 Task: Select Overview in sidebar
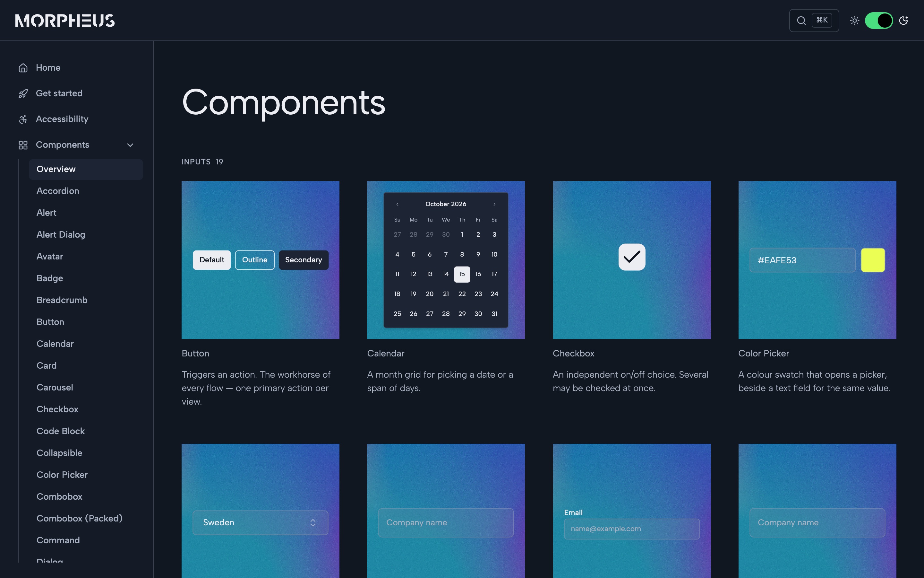coord(86,169)
